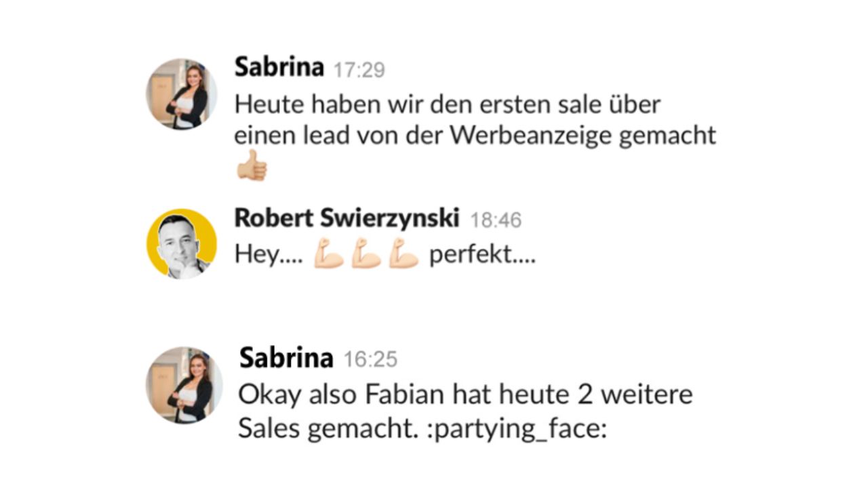
Task: Click Sabrina's avatar on the 17:29 message
Action: tap(182, 94)
